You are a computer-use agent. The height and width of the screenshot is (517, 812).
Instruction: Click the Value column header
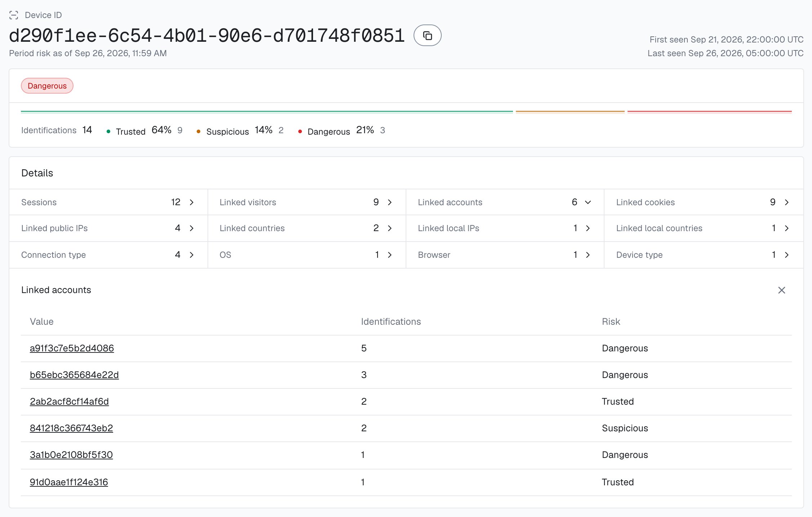coord(42,322)
